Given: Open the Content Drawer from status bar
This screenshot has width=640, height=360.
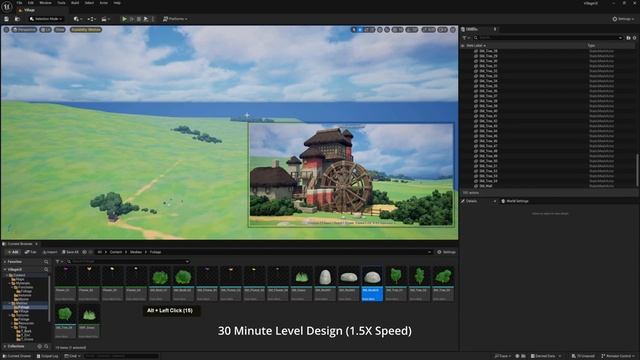Looking at the screenshot, I should coord(17,356).
